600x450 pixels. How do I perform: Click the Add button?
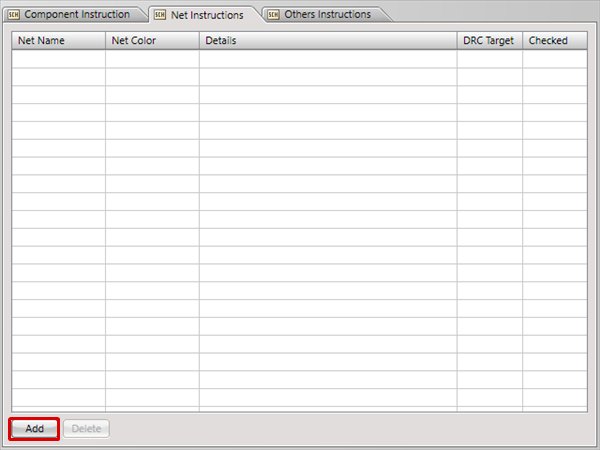[x=34, y=429]
